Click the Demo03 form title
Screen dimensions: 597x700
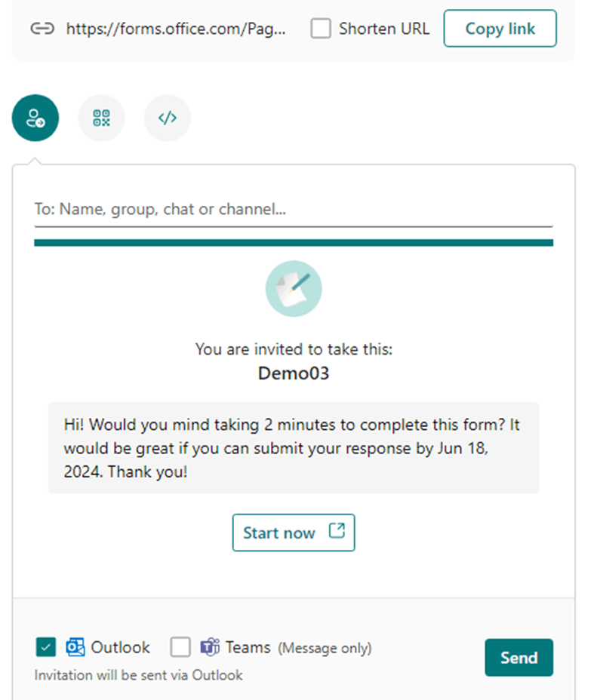(294, 373)
